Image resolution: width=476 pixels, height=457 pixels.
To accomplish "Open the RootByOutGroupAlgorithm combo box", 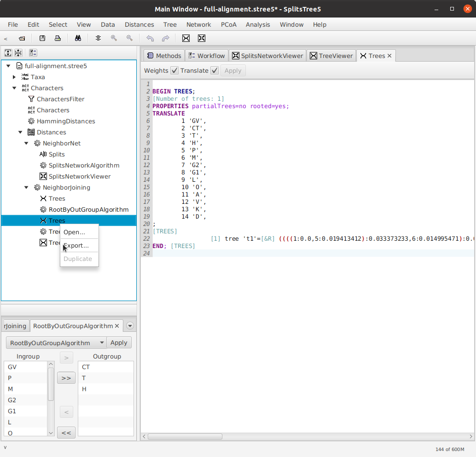I will [56, 343].
